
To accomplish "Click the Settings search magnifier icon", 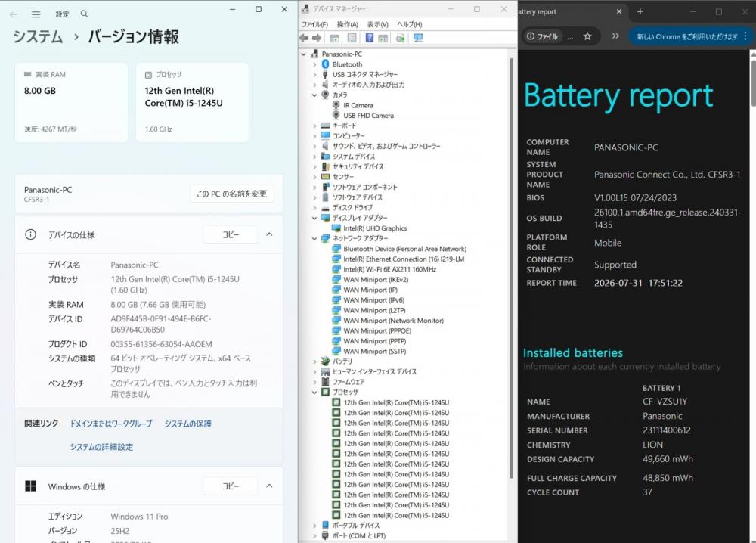I will point(85,14).
